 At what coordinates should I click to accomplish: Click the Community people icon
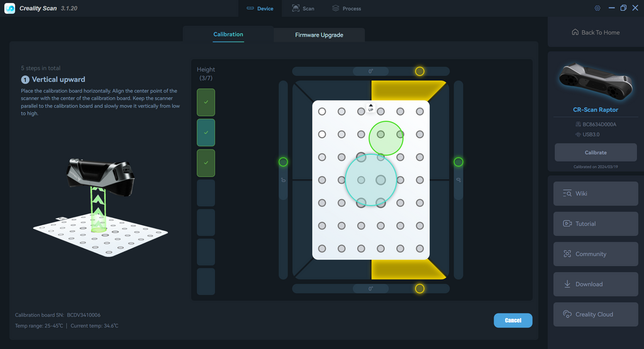[567, 254]
